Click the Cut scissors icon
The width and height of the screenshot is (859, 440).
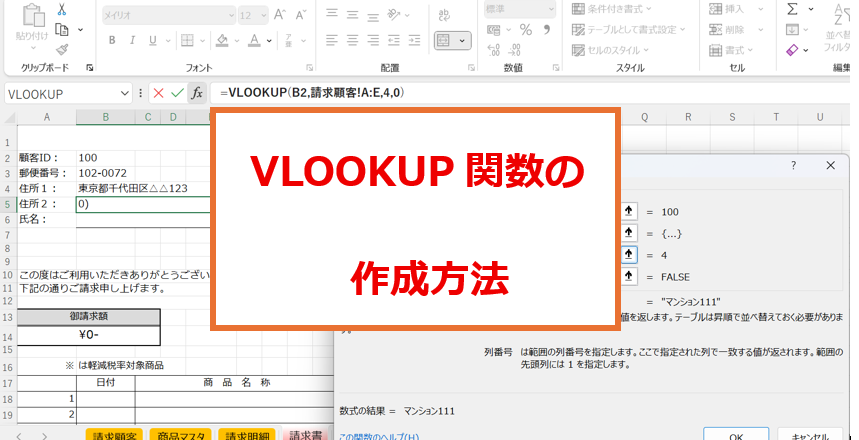tap(62, 10)
